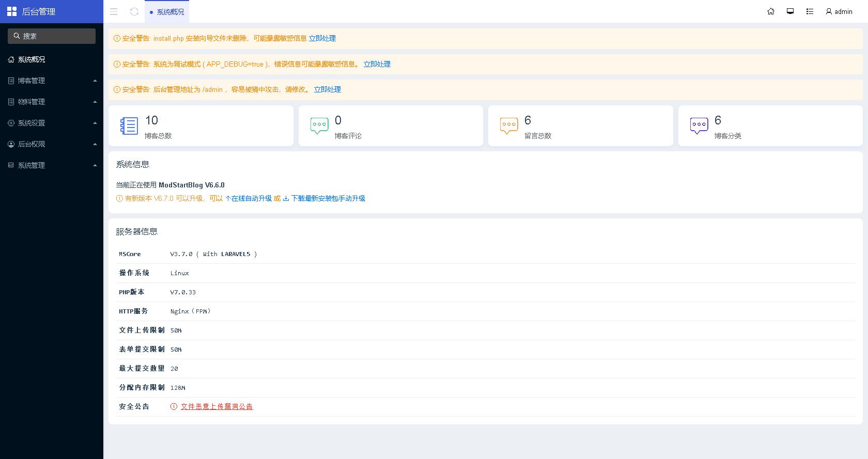This screenshot has height=459, width=868.
Task: Click the 物料管理 document icon
Action: (x=11, y=102)
